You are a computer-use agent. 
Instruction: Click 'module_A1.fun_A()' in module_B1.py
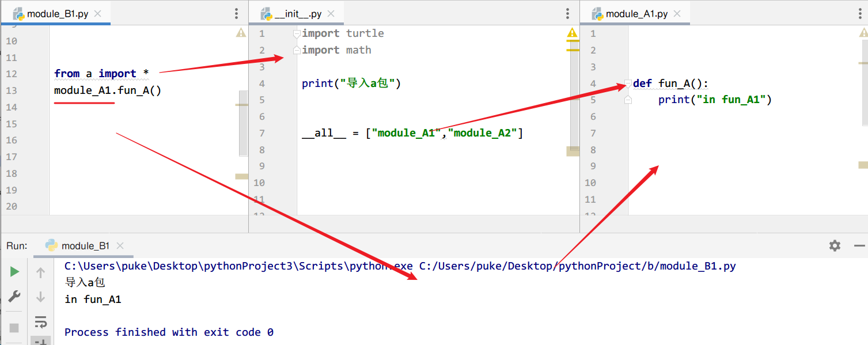(x=108, y=90)
